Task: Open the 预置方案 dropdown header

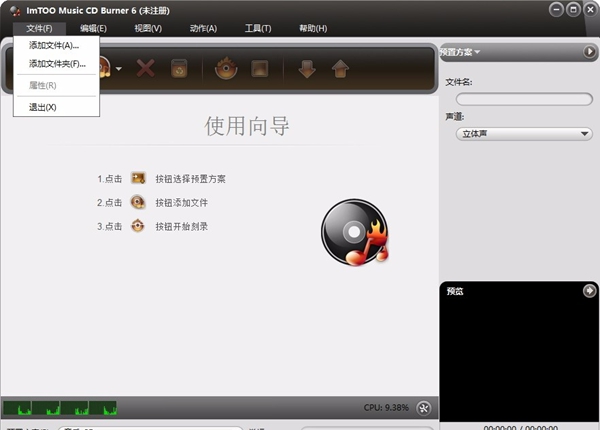Action: point(460,52)
